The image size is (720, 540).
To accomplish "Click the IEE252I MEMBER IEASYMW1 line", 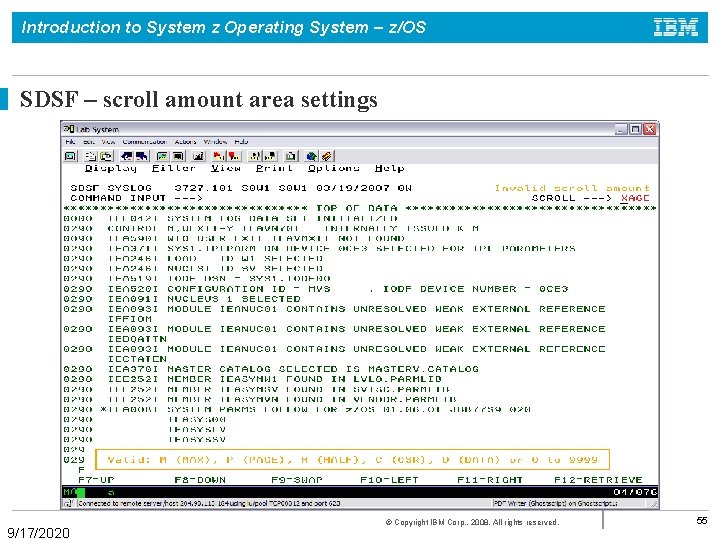I will click(253, 379).
